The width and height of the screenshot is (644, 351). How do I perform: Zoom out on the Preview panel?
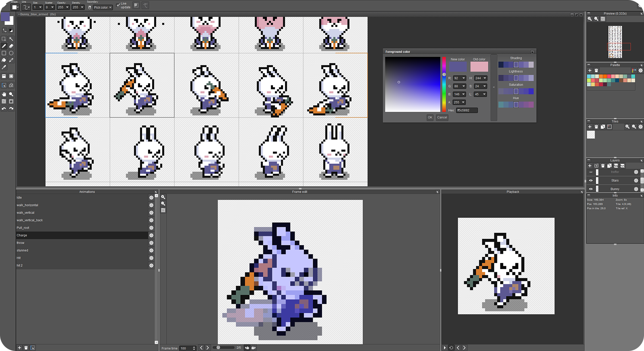tap(596, 19)
